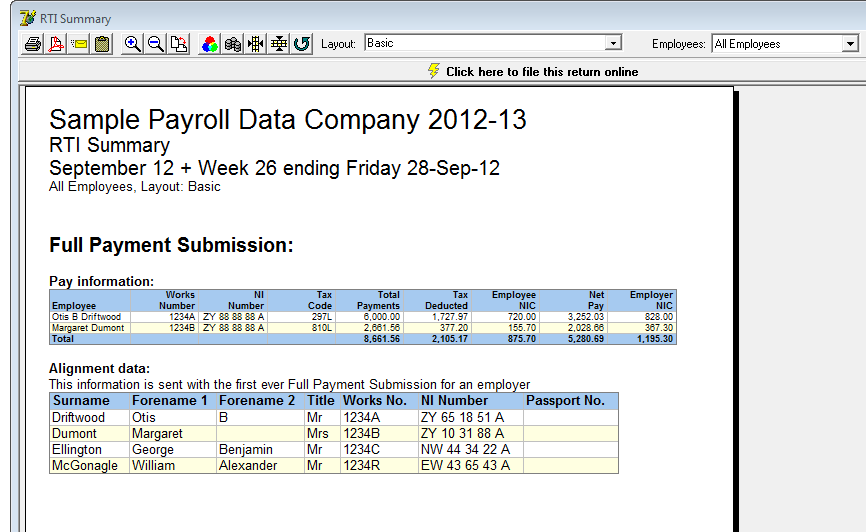Zoom out with the minus magnifier
Image resolution: width=866 pixels, height=532 pixels.
156,44
